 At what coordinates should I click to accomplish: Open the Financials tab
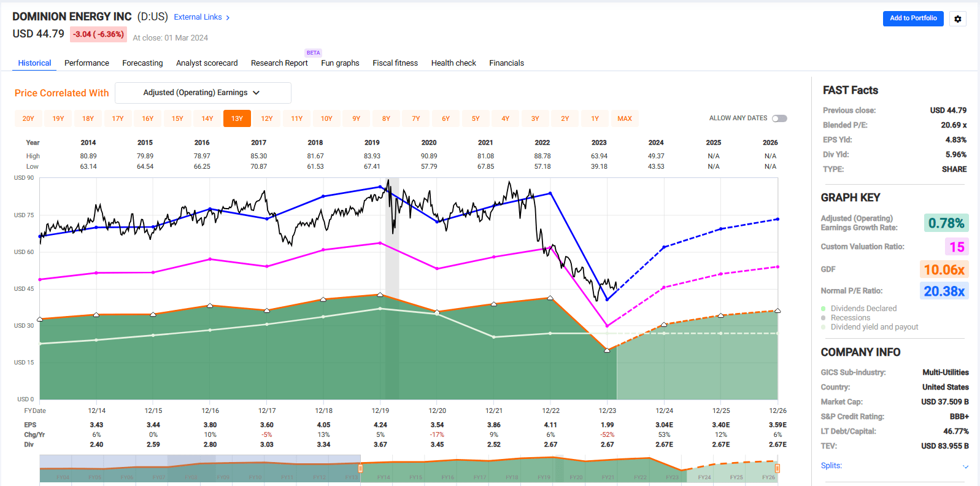[x=506, y=63]
